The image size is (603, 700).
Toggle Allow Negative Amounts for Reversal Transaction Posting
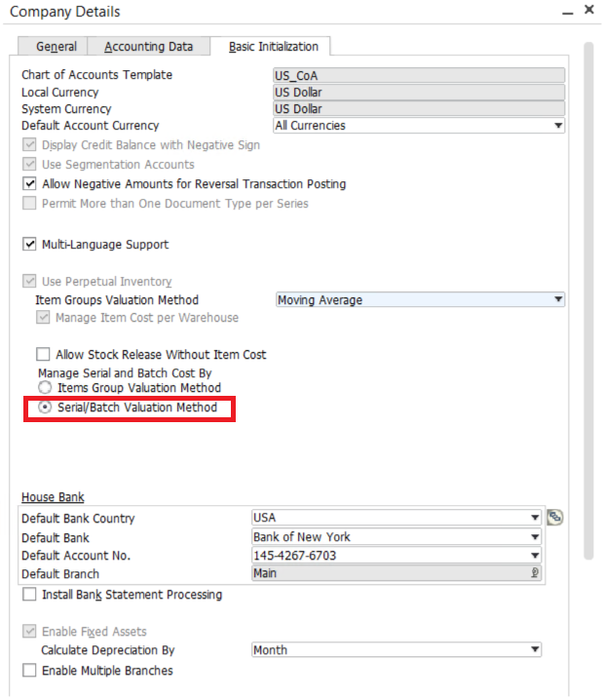tap(29, 184)
